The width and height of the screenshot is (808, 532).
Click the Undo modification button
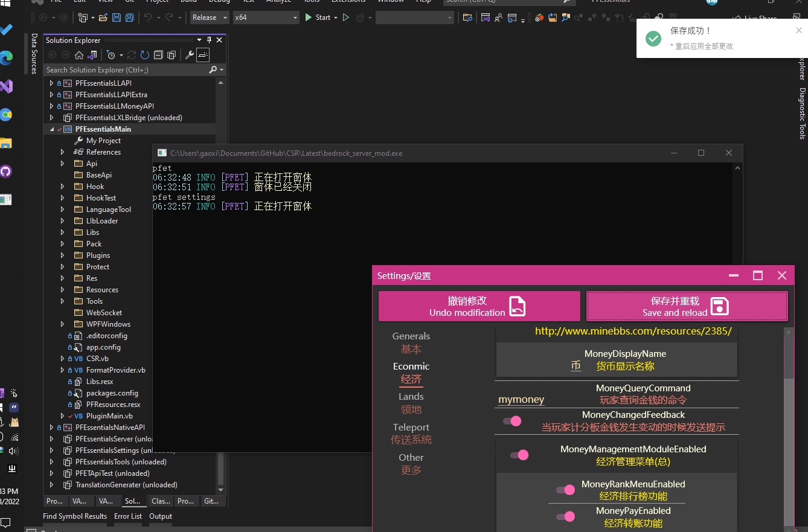(x=479, y=306)
